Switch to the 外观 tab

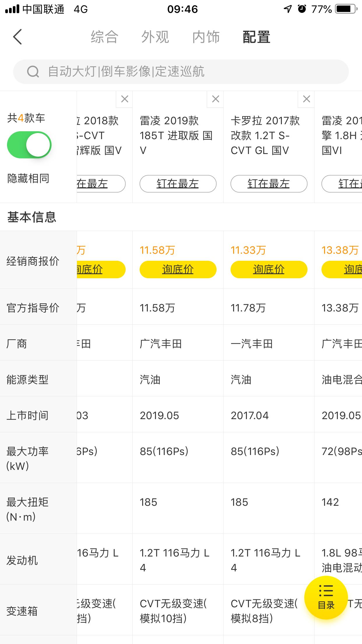tap(155, 37)
